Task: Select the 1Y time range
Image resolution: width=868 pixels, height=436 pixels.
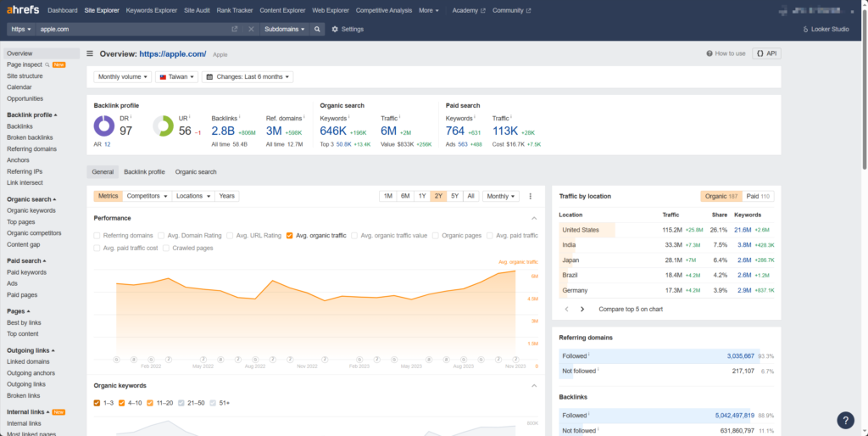Action: (x=422, y=196)
